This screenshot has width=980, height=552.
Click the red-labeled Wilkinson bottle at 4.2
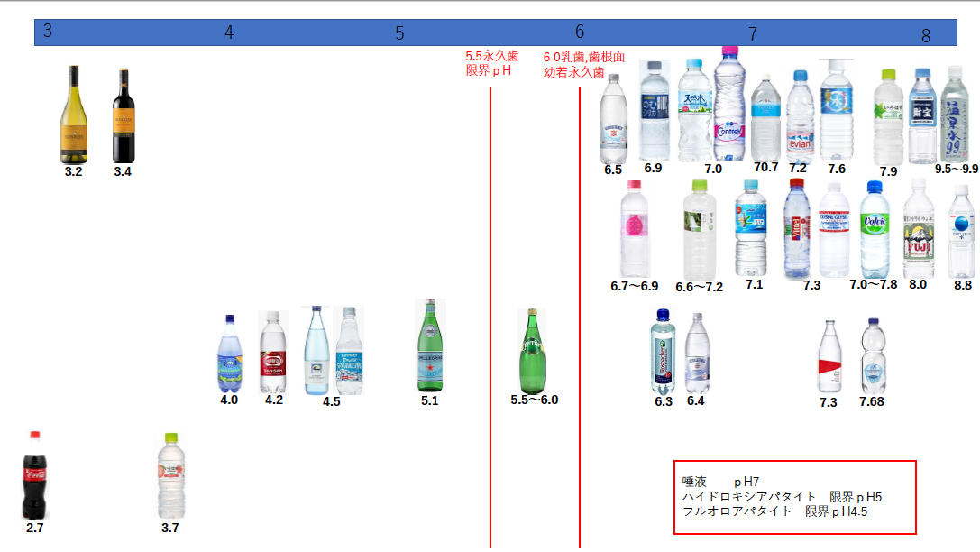tap(273, 353)
